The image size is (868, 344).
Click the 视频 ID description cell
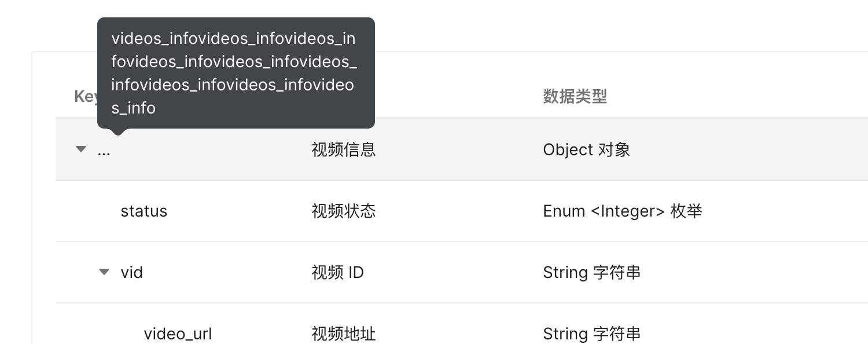(x=337, y=272)
